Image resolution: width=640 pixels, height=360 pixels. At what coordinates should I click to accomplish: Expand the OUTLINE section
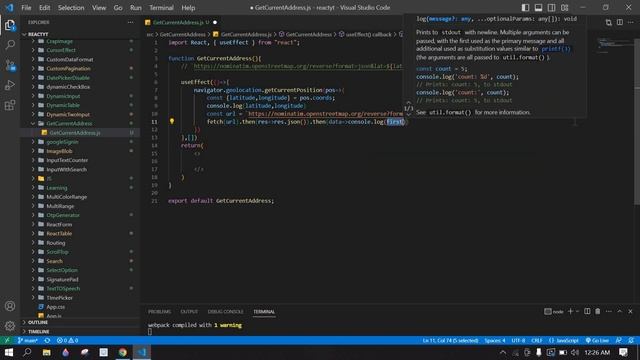coord(80,322)
